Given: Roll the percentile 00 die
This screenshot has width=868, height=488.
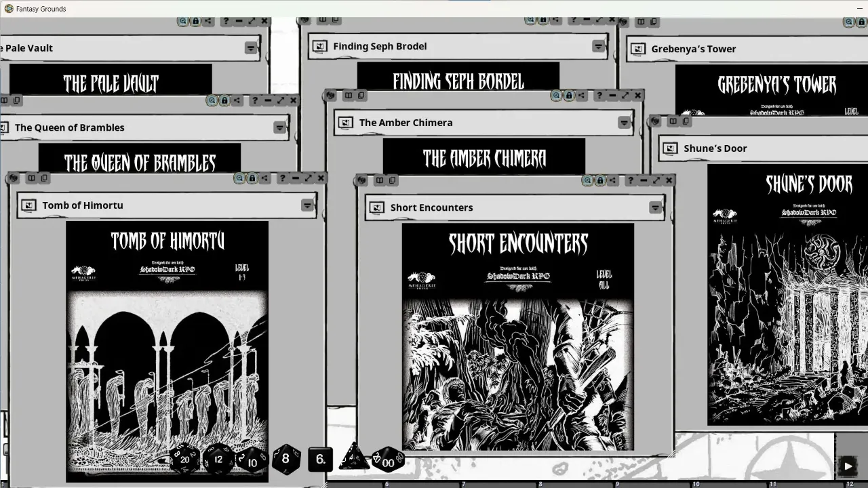Looking at the screenshot, I should pos(388,461).
